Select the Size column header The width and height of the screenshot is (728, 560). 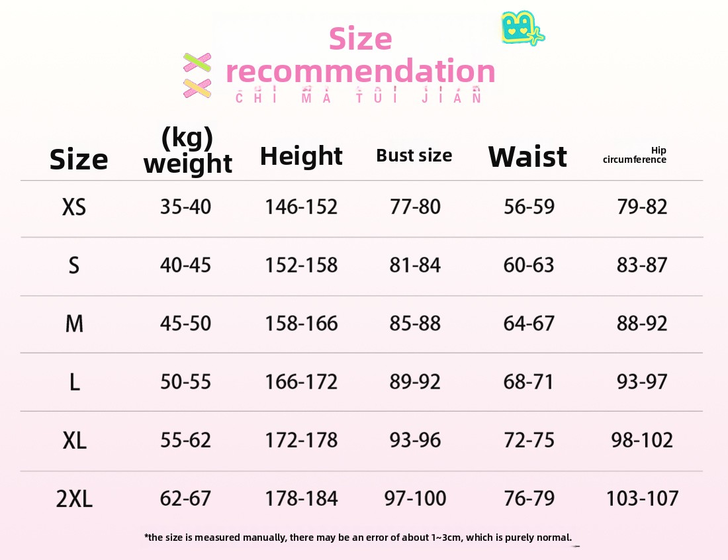[79, 160]
